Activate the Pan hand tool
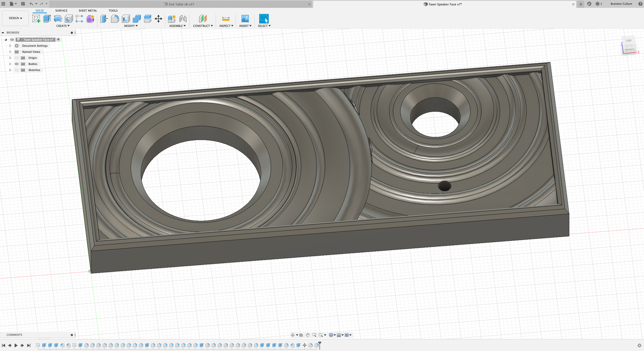The image size is (644, 351). [308, 335]
